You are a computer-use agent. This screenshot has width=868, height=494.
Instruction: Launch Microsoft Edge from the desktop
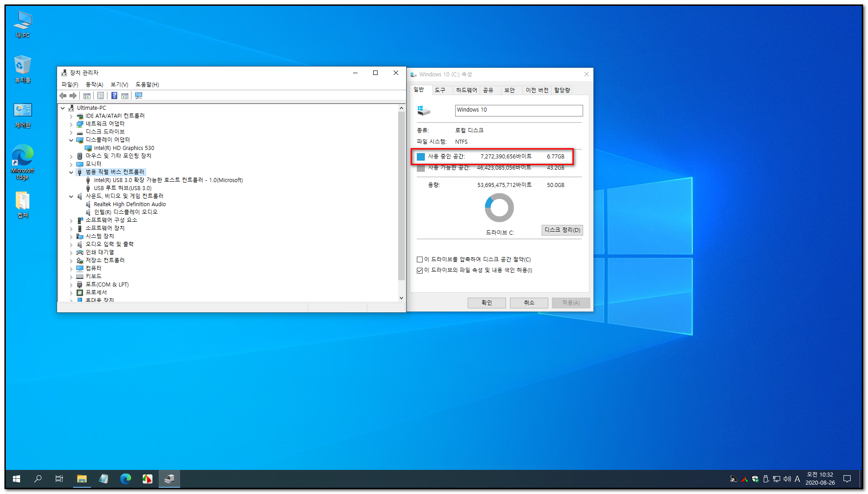click(x=23, y=162)
